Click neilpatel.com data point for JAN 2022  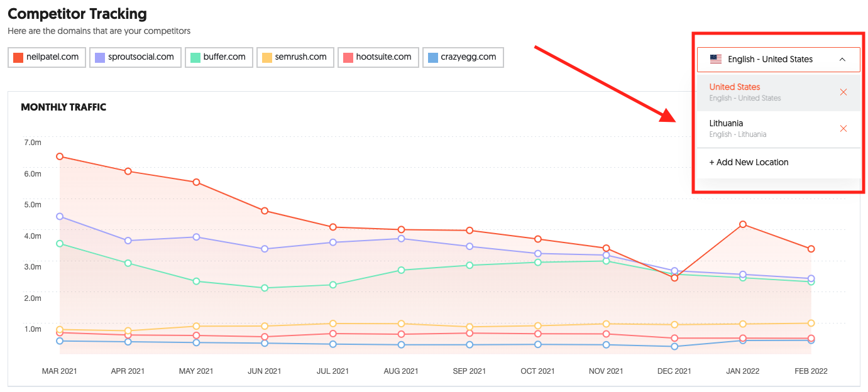tap(743, 224)
